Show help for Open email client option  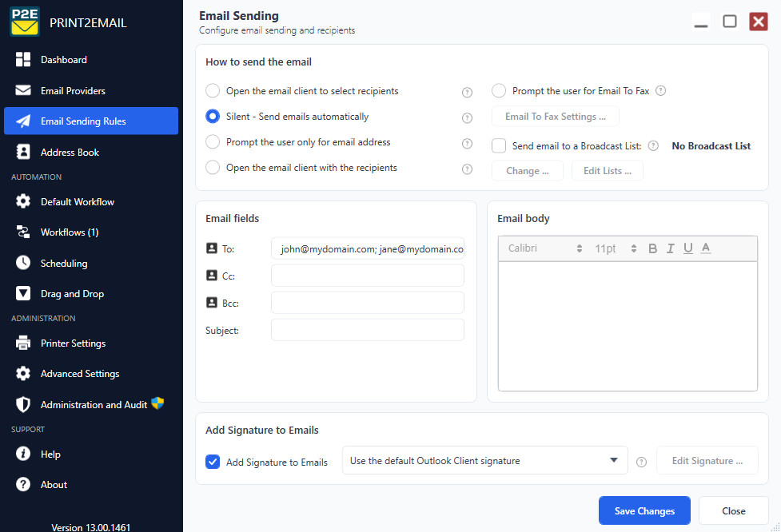pyautogui.click(x=467, y=92)
